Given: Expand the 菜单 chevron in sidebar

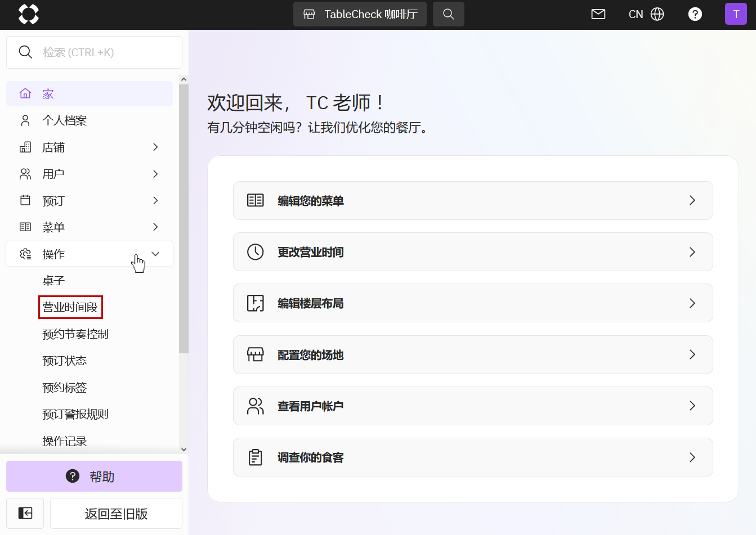Looking at the screenshot, I should [x=155, y=227].
